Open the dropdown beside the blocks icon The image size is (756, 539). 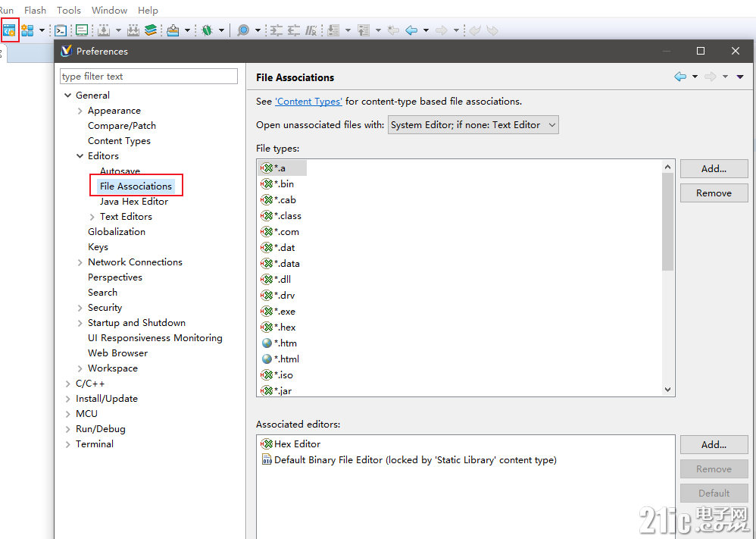42,30
